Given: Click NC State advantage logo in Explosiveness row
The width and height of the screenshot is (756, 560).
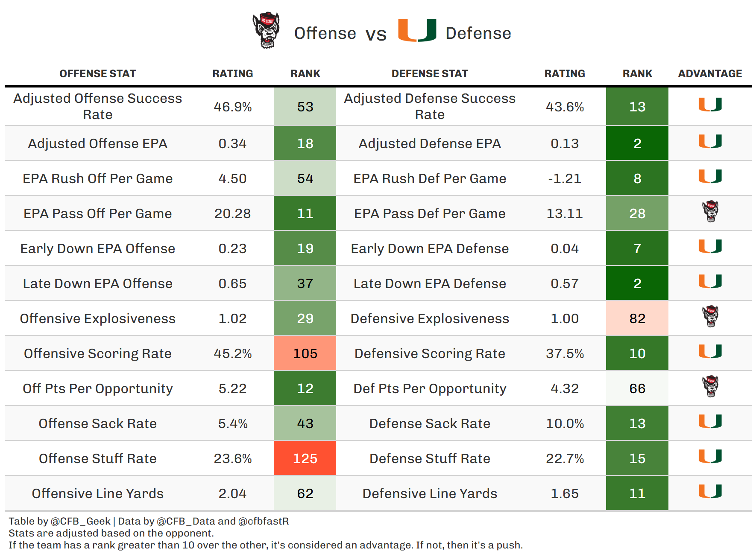Looking at the screenshot, I should [710, 316].
